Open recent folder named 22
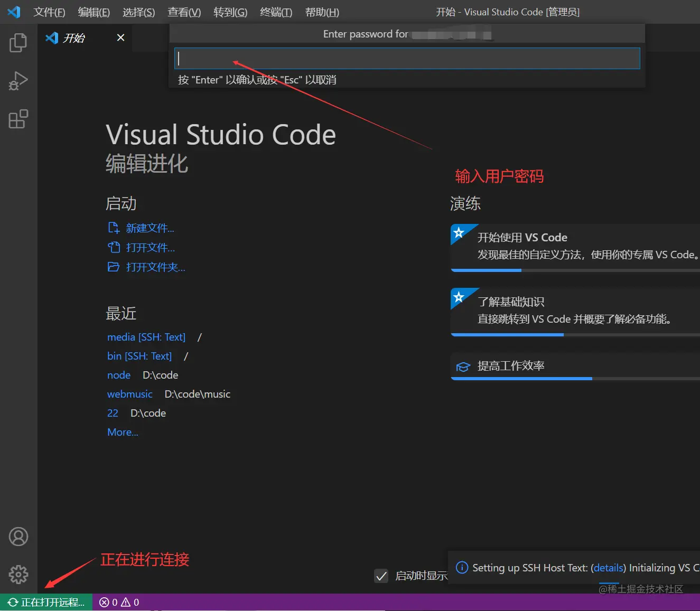The width and height of the screenshot is (700, 611). click(113, 413)
